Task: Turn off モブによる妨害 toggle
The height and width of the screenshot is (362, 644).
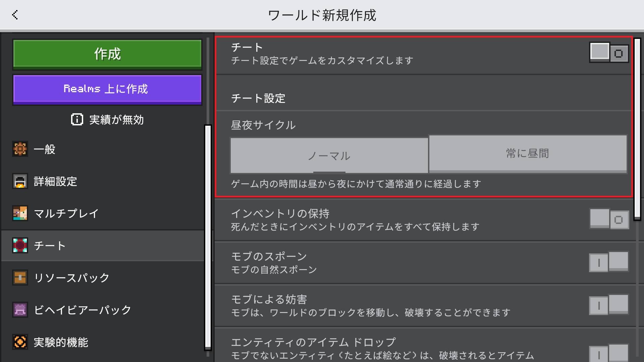Action: (609, 305)
